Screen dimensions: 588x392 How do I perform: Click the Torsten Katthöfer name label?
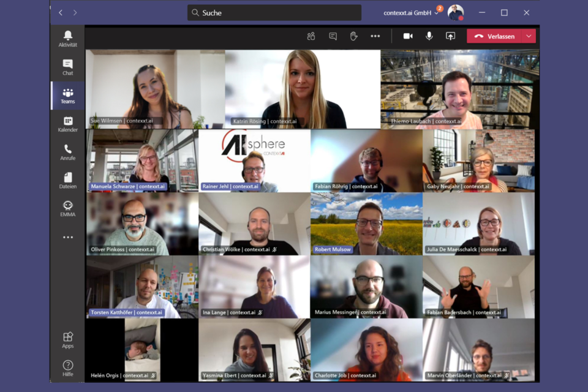click(x=126, y=312)
